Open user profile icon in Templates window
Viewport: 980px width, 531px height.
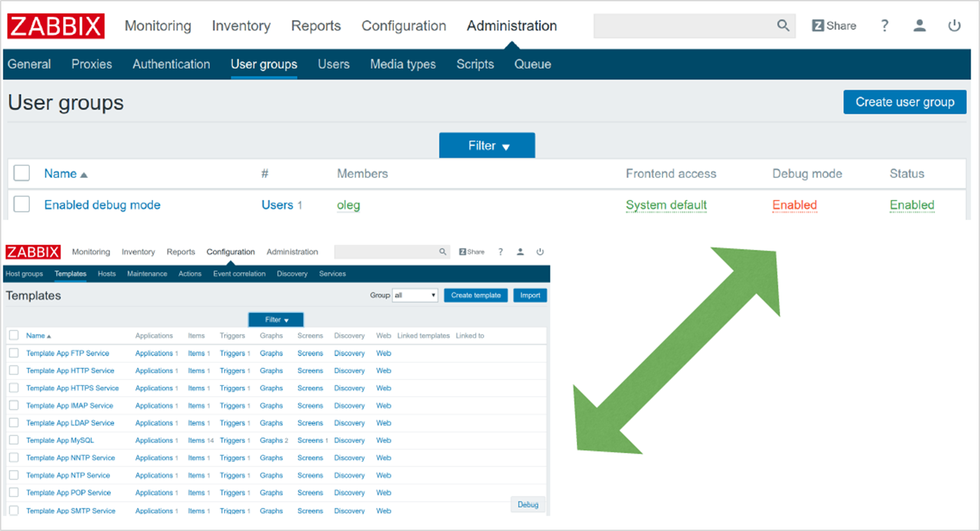tap(520, 252)
